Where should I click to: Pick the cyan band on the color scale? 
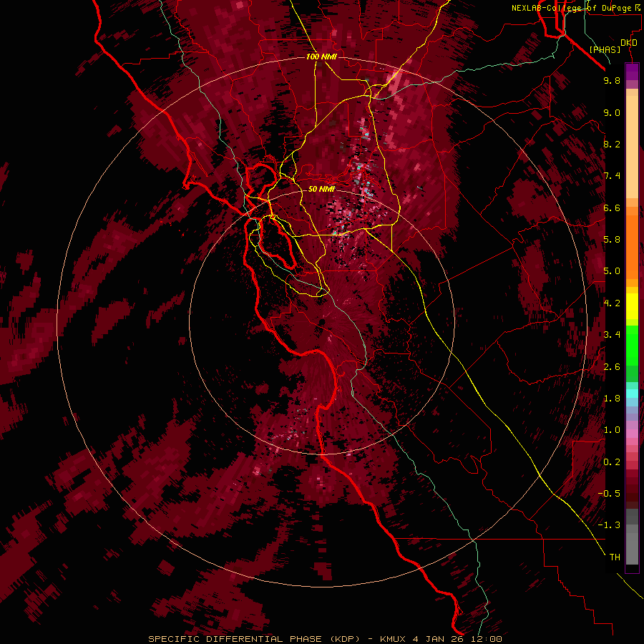point(632,394)
